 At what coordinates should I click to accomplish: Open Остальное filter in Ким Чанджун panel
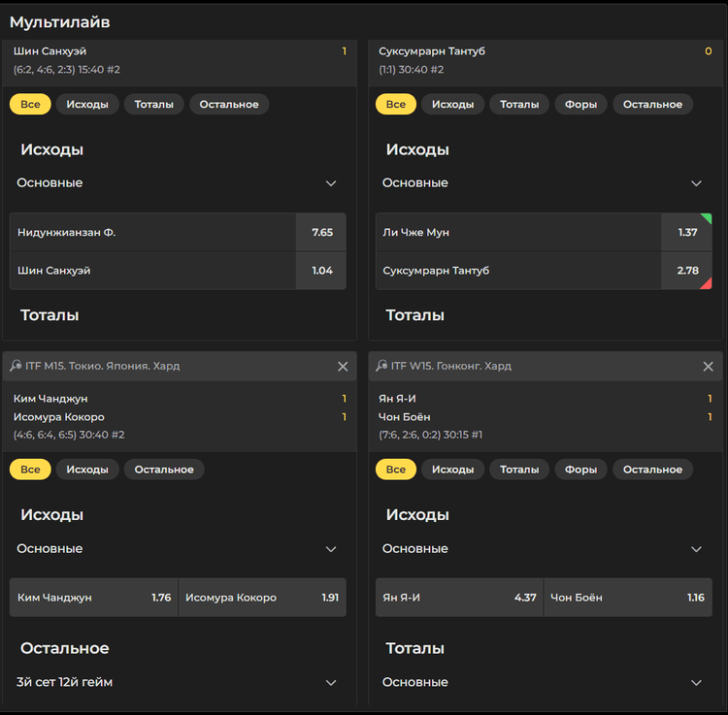point(164,470)
